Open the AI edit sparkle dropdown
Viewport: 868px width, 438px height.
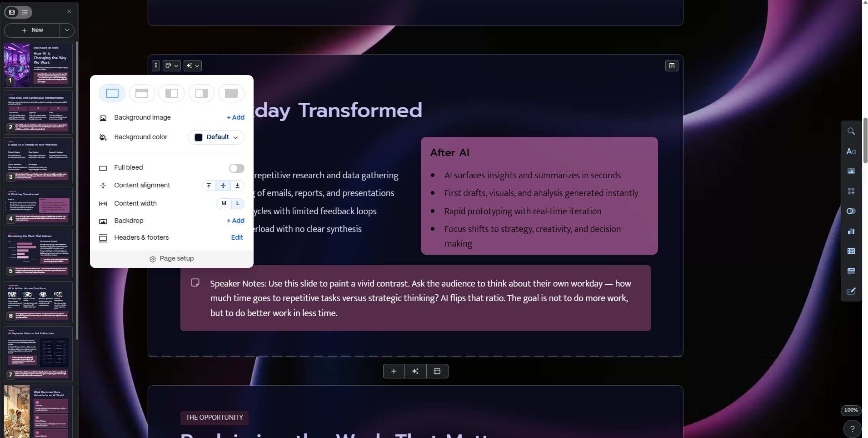pos(193,65)
